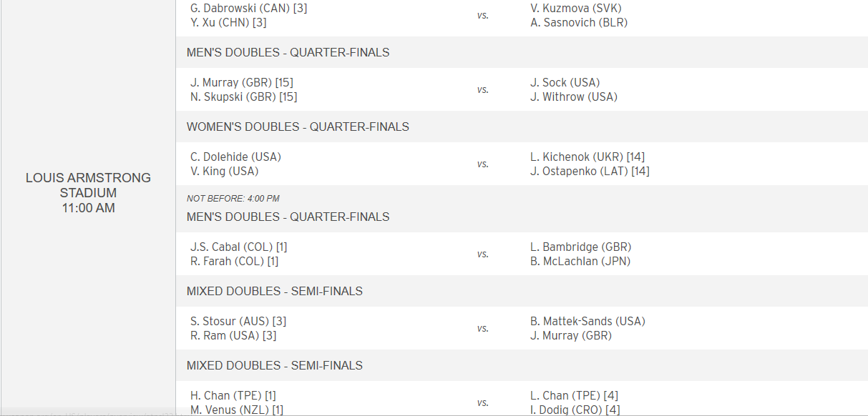This screenshot has width=868, height=416.
Task: Select H. Chan (TPE) [1] player
Action: 233,395
